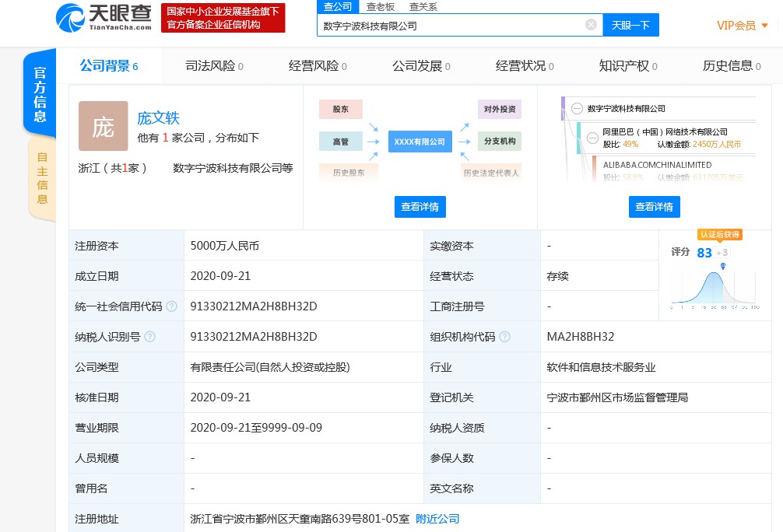Switch to the 查公司 search tab
Viewport: 783px width, 532px height.
click(338, 6)
